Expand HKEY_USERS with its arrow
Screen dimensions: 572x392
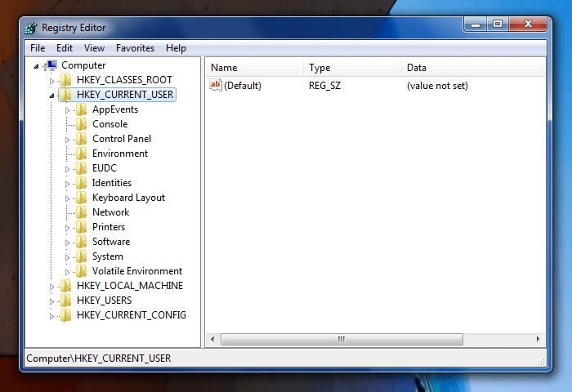tap(51, 301)
